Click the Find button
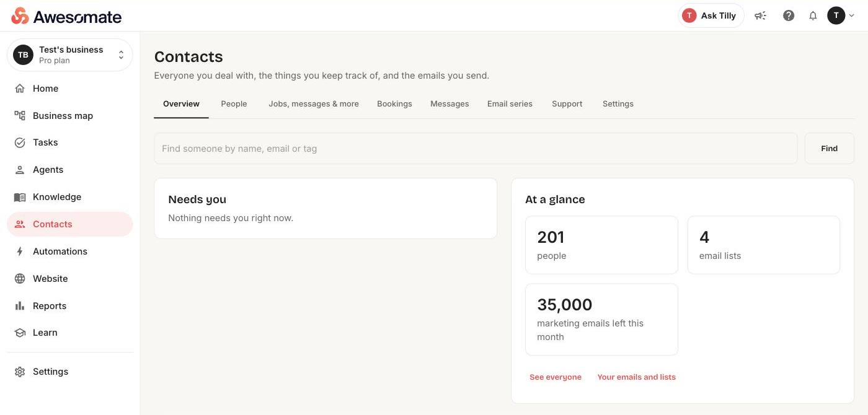Image resolution: width=868 pixels, height=415 pixels. (x=829, y=149)
